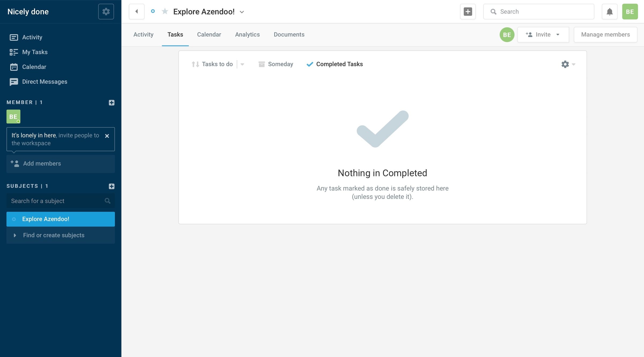Expand Find or create subjects
Image resolution: width=644 pixels, height=357 pixels.
click(x=61, y=235)
